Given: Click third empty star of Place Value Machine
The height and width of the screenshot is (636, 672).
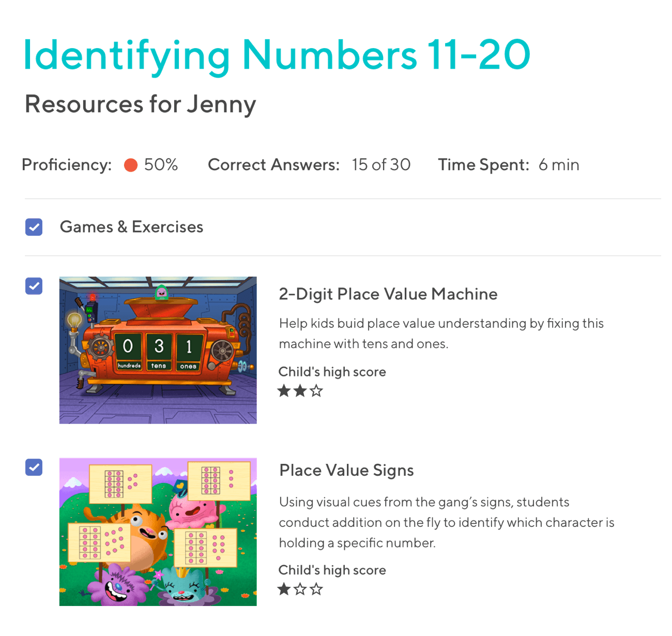Looking at the screenshot, I should (316, 391).
